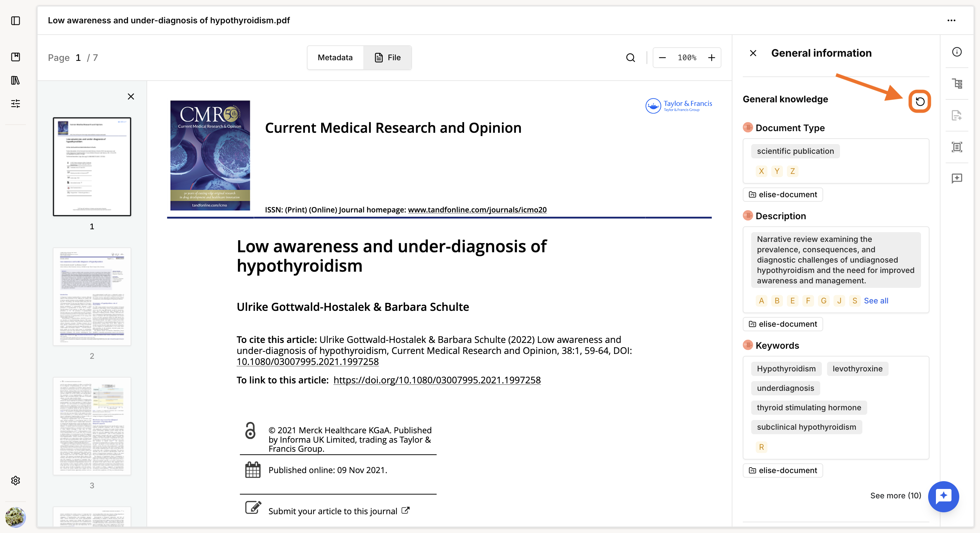Select the subclinical hypothyroidism keyword
The width and height of the screenshot is (980, 533).
click(x=807, y=427)
